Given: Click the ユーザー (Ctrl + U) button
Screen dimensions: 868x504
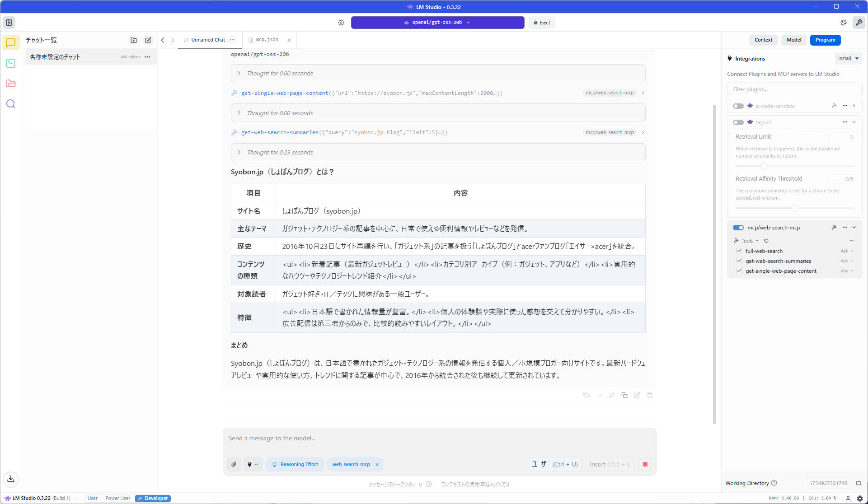Looking at the screenshot, I should [555, 464].
